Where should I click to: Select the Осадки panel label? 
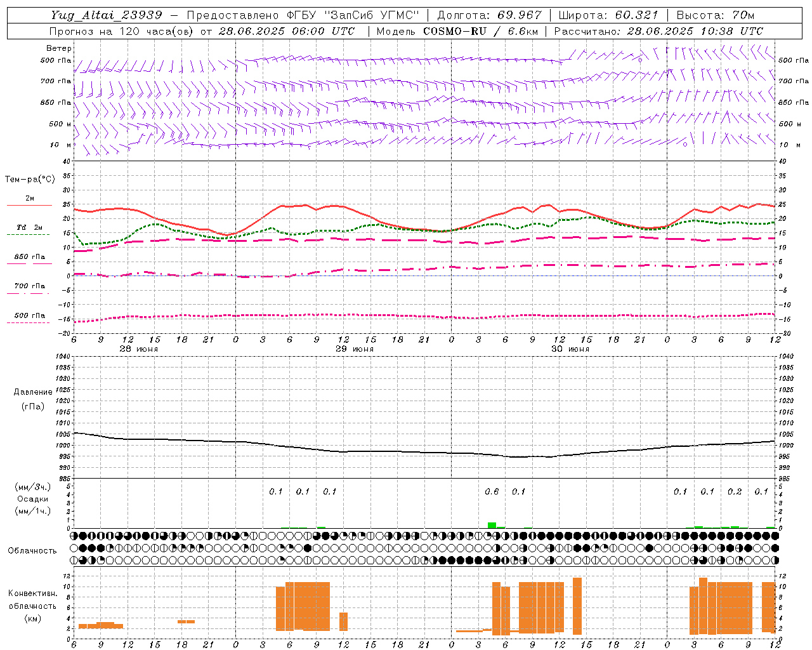[x=33, y=500]
